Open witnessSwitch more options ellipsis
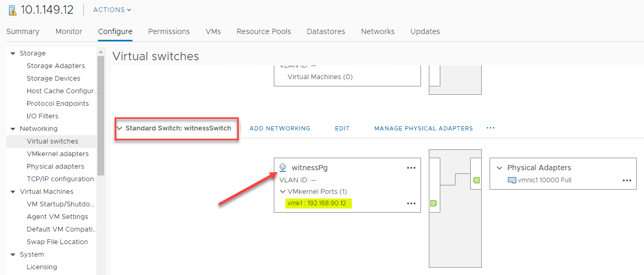The image size is (644, 275). pos(491,128)
